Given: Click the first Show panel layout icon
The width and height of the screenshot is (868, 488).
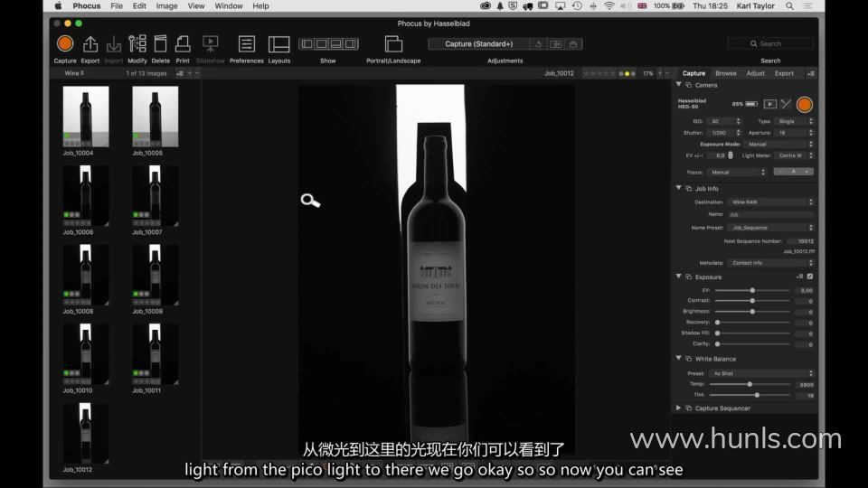Looking at the screenshot, I should click(x=307, y=43).
